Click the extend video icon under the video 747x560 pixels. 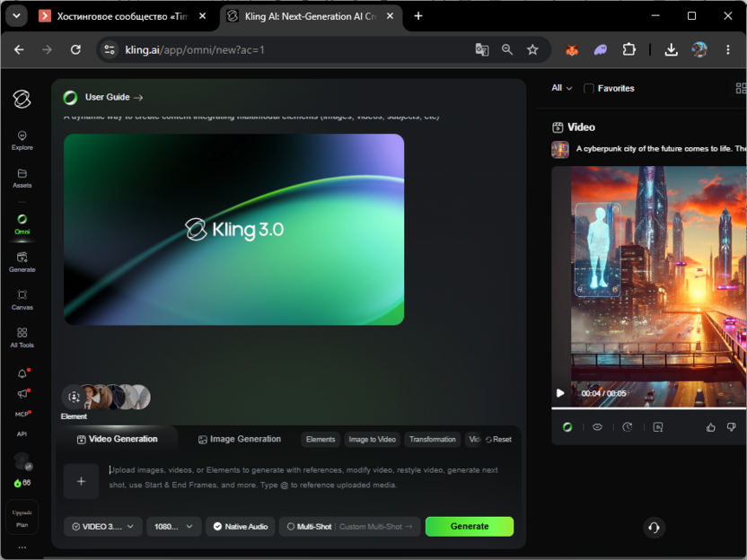click(x=658, y=427)
